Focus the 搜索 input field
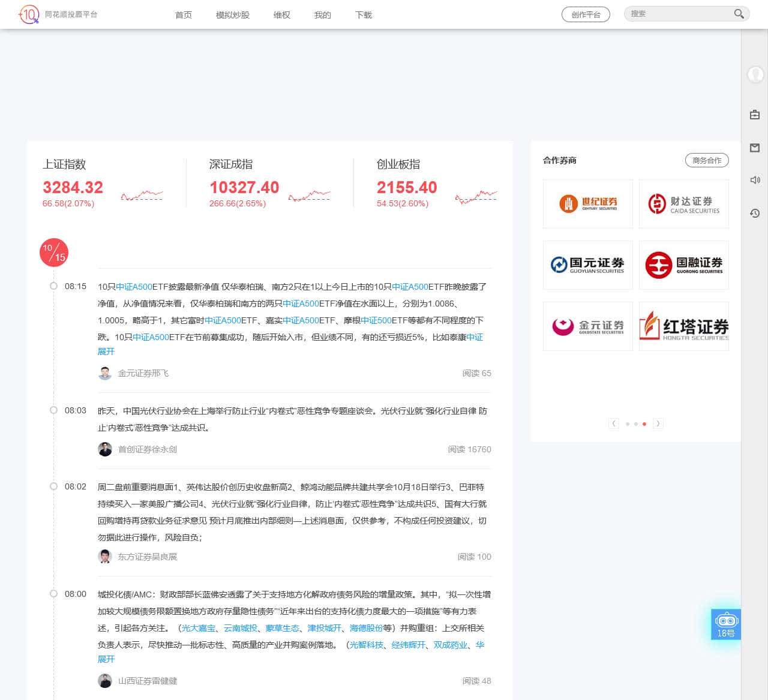This screenshot has width=768, height=700. click(x=678, y=14)
